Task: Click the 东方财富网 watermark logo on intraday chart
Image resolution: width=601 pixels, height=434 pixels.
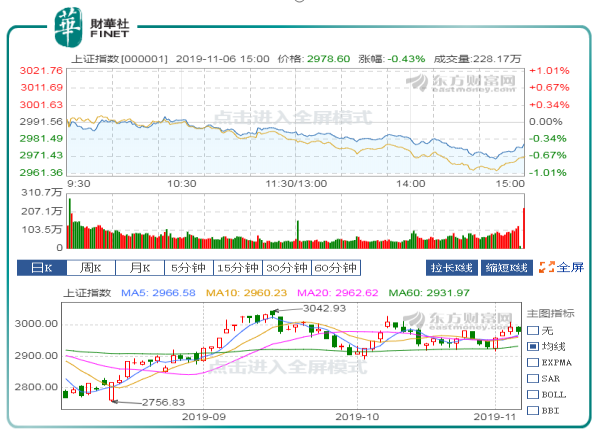Action: point(477,80)
